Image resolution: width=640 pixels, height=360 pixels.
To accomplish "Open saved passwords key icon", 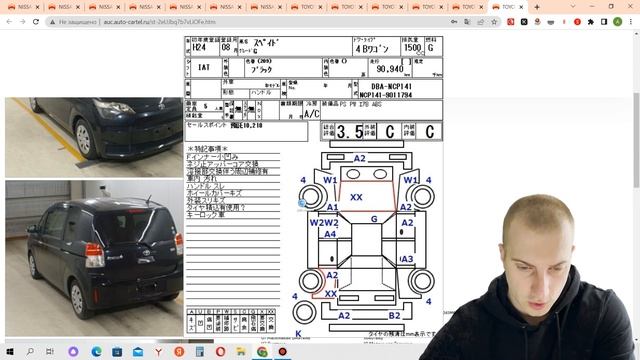I will point(454,22).
